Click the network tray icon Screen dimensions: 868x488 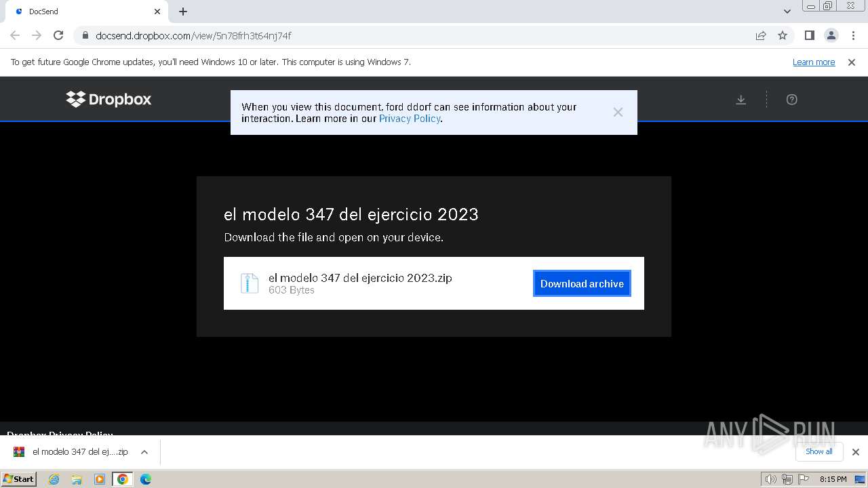787,479
